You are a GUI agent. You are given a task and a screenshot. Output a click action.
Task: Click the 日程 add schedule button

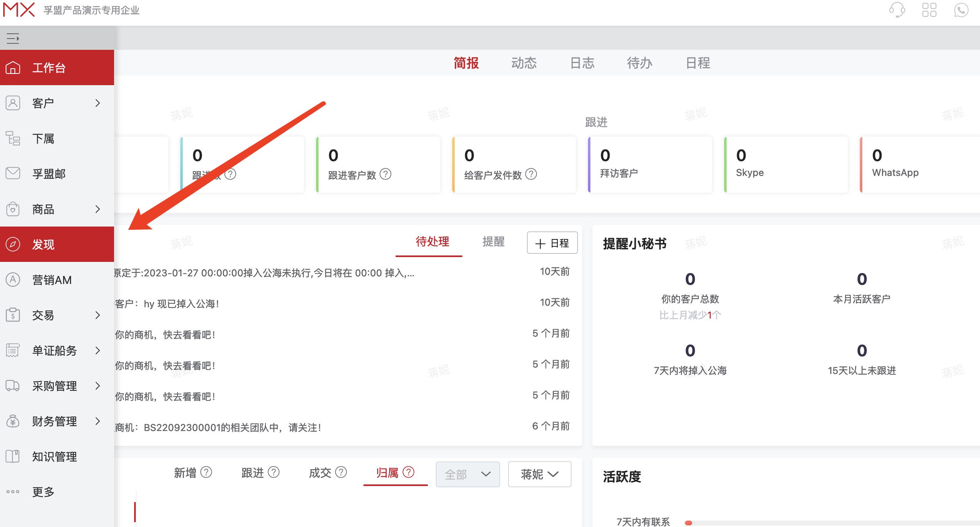tap(552, 243)
